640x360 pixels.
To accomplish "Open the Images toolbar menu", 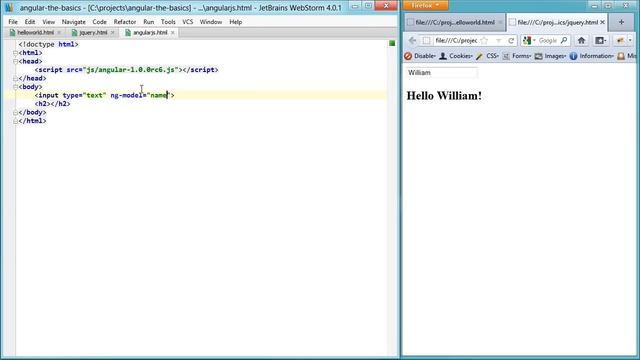I will pos(550,56).
